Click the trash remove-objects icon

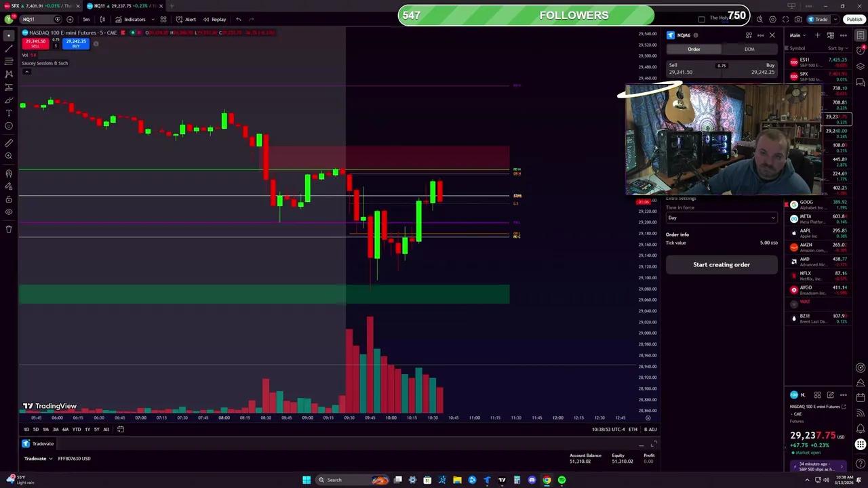tap(9, 229)
